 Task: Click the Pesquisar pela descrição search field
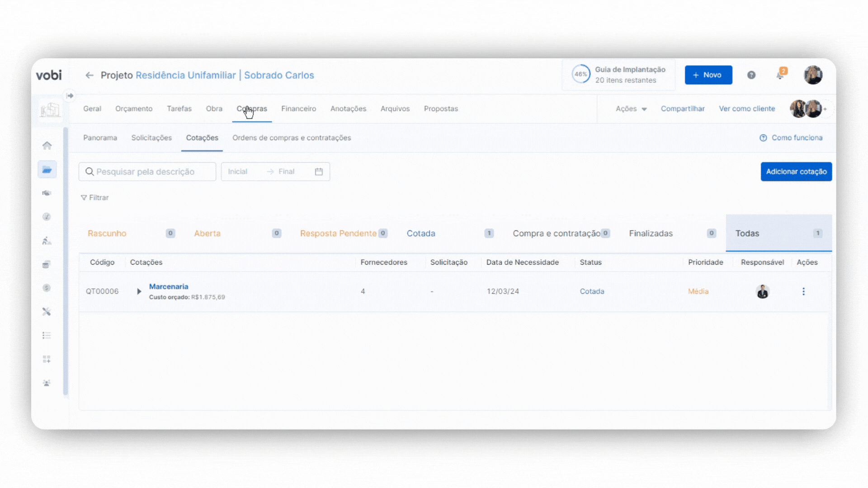(x=147, y=172)
